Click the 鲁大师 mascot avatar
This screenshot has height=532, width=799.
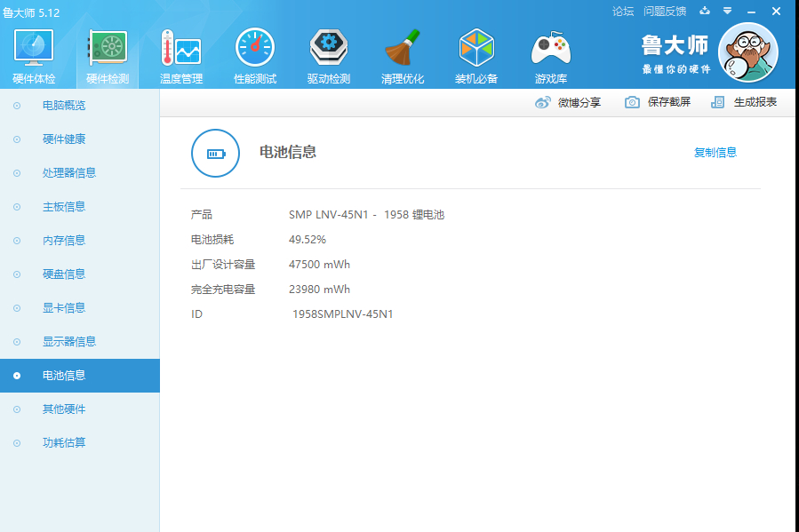tap(748, 52)
